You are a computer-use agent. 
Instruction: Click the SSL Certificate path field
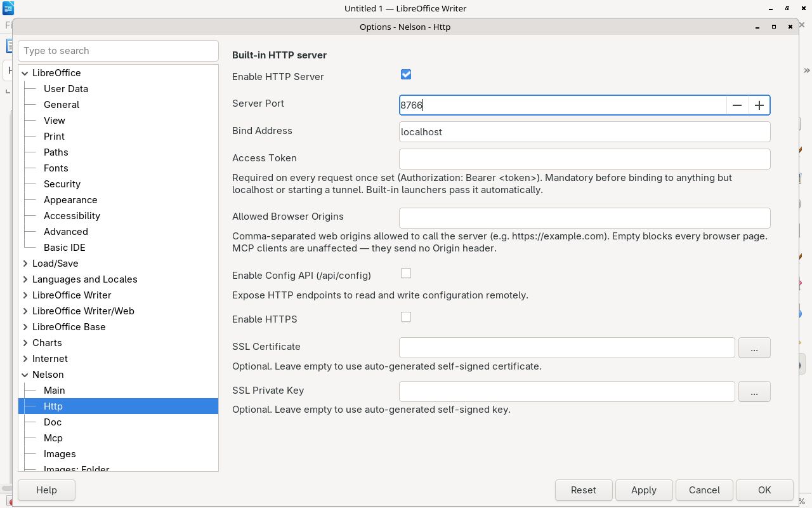(x=567, y=347)
